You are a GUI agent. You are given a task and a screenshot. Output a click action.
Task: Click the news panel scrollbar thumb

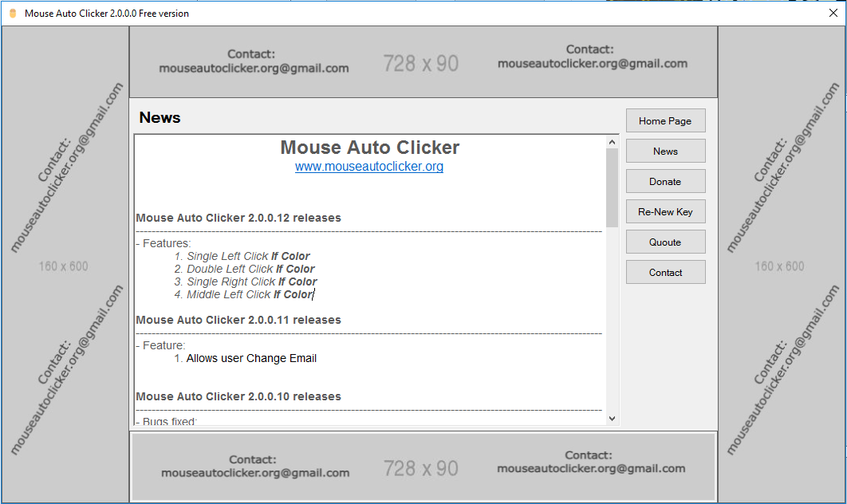click(x=612, y=183)
